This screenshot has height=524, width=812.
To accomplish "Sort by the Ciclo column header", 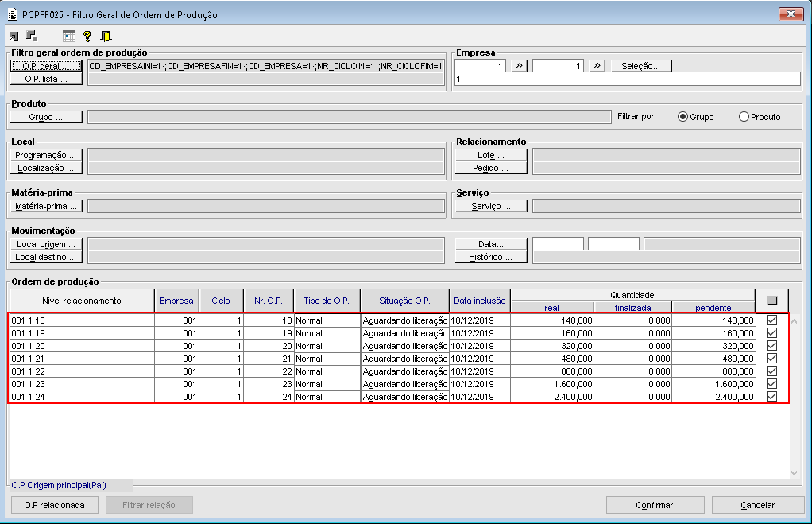I will coord(221,301).
